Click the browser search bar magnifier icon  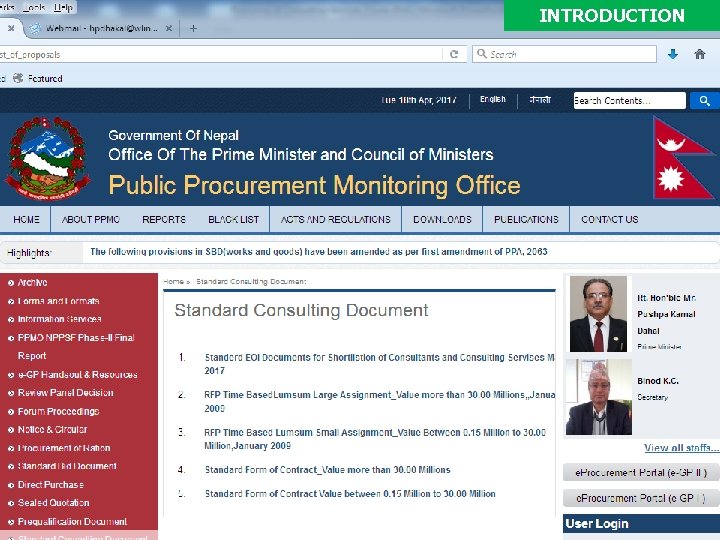(481, 54)
